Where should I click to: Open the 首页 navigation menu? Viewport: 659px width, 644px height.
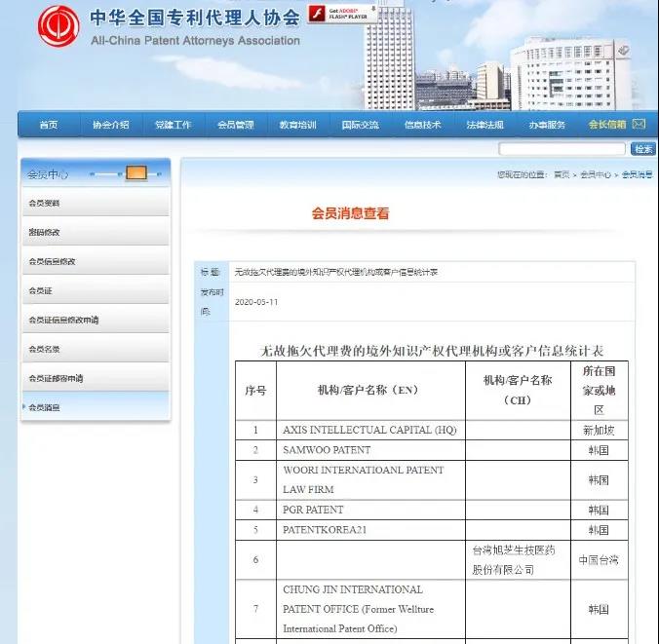49,125
